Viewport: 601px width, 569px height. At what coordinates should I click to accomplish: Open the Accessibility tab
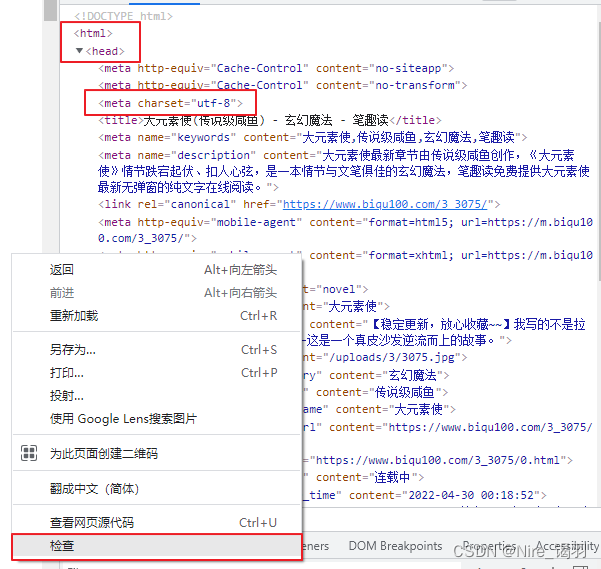[x=567, y=546]
